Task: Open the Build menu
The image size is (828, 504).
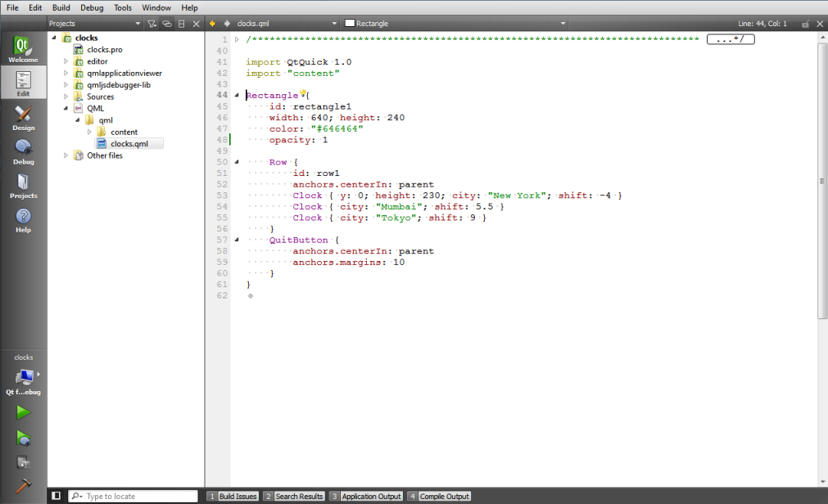Action: (x=61, y=7)
